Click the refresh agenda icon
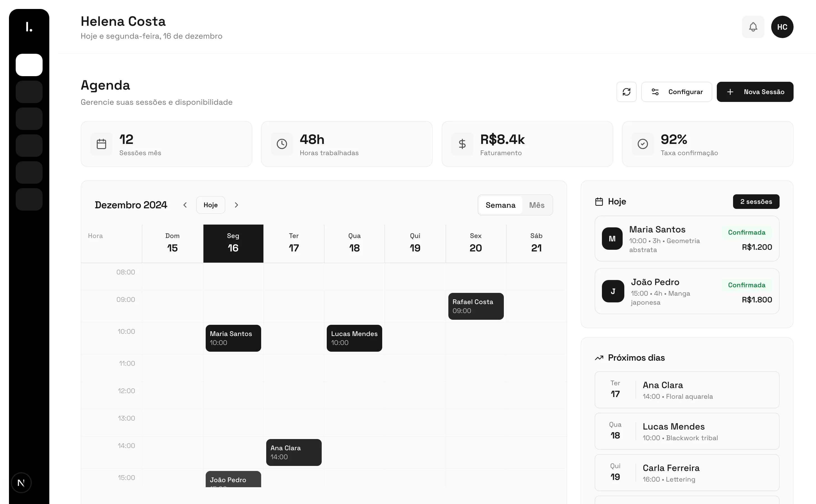The width and height of the screenshot is (816, 504). tap(626, 92)
